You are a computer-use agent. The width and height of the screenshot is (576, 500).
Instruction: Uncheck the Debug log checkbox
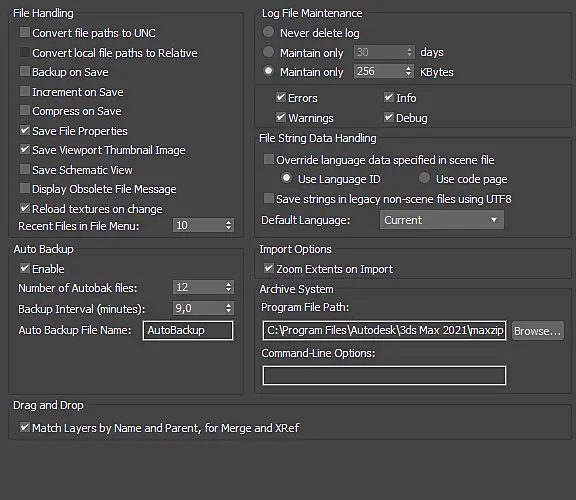(x=389, y=117)
